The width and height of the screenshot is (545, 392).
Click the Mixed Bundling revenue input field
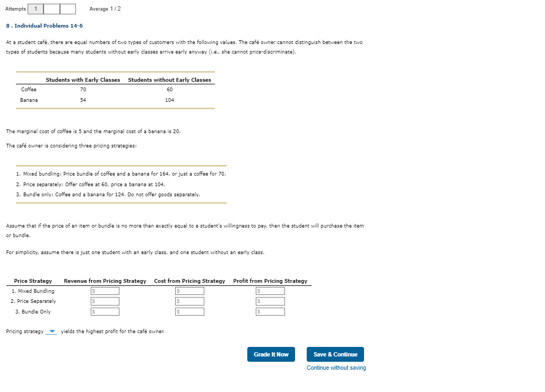tap(105, 290)
